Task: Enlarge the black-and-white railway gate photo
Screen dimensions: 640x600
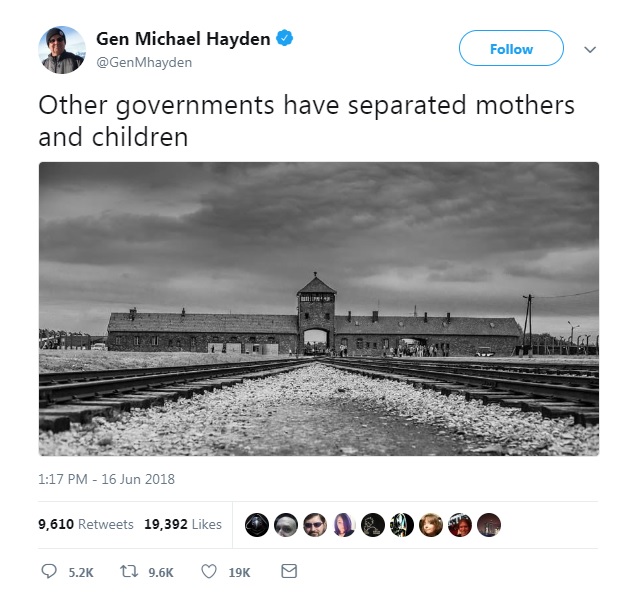Action: click(319, 309)
